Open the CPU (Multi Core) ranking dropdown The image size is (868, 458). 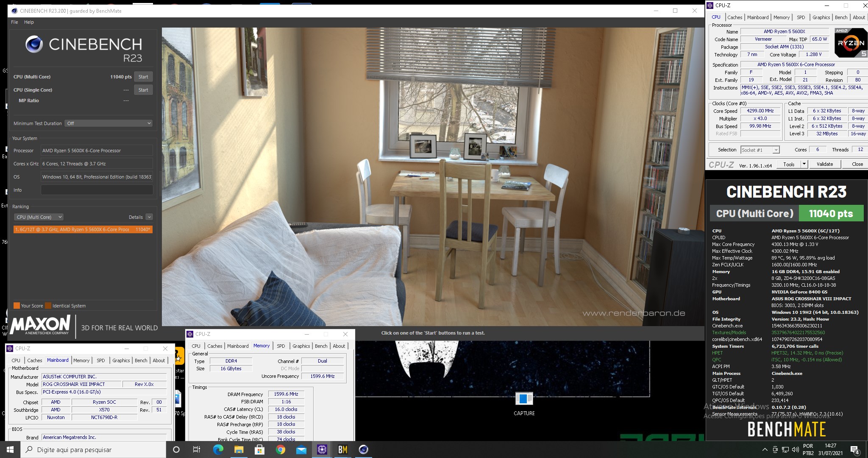tap(39, 217)
